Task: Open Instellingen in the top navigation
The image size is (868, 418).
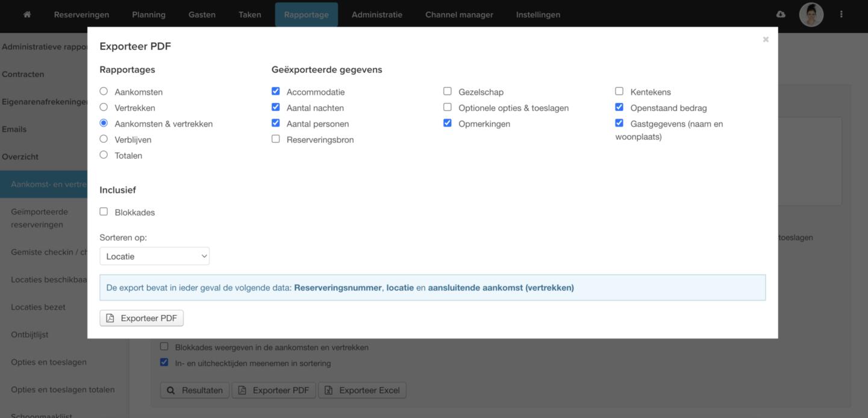Action: tap(538, 14)
